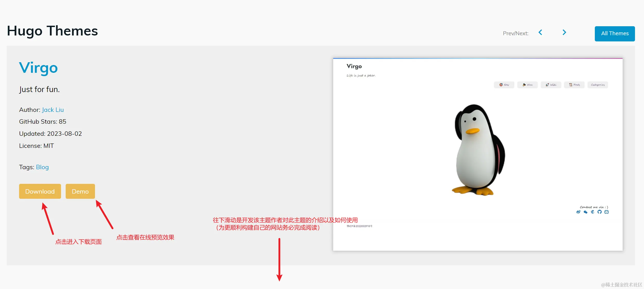Screen dimensions: 644x289
Task: Click the 'Updated: 2023-08-02' line
Action: pyautogui.click(x=50, y=134)
